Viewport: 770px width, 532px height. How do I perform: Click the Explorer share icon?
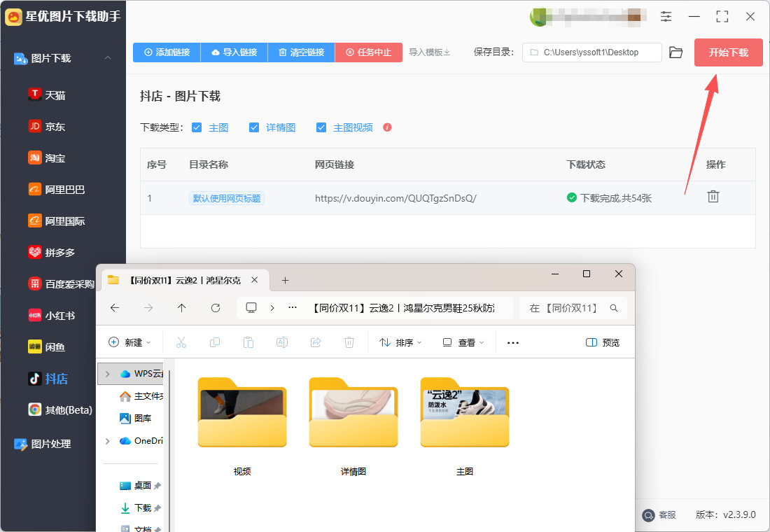[x=316, y=342]
